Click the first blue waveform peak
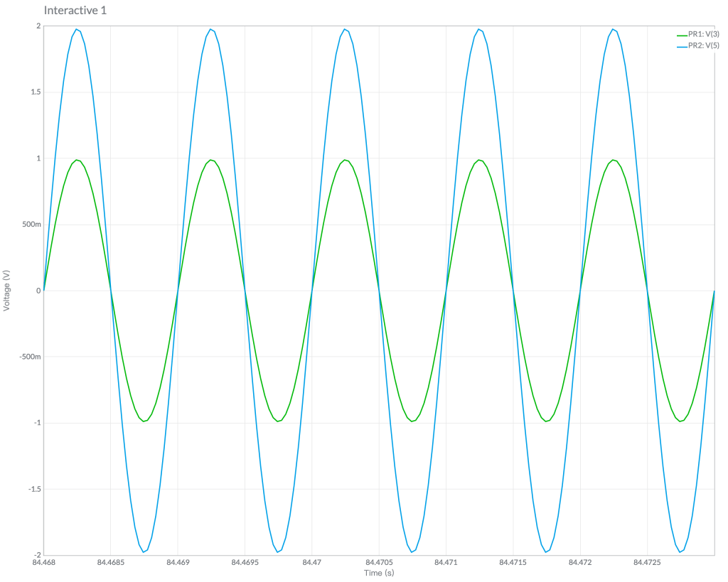The width and height of the screenshot is (728, 582). coord(77,29)
